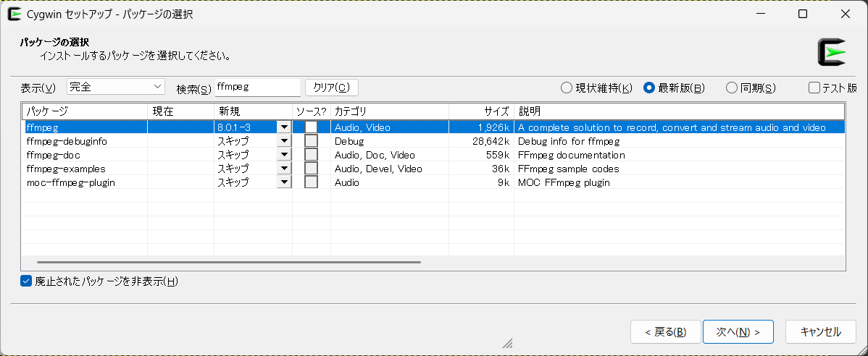Click スキップ in the moc-ffmpeg-plugin row
Image resolution: width=868 pixels, height=356 pixels.
pyautogui.click(x=233, y=182)
